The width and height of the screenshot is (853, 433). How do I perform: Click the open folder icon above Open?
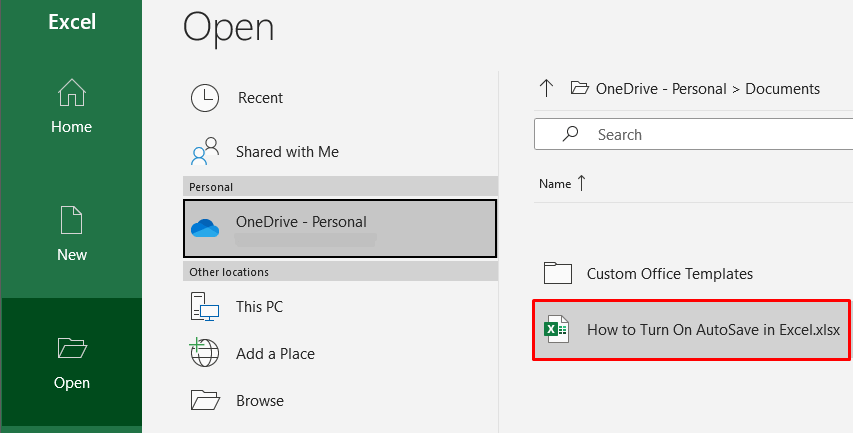pos(72,348)
